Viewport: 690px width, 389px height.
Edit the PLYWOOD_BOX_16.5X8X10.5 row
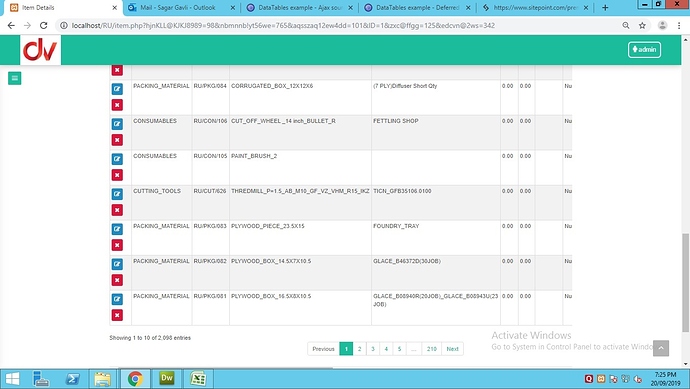tap(117, 299)
